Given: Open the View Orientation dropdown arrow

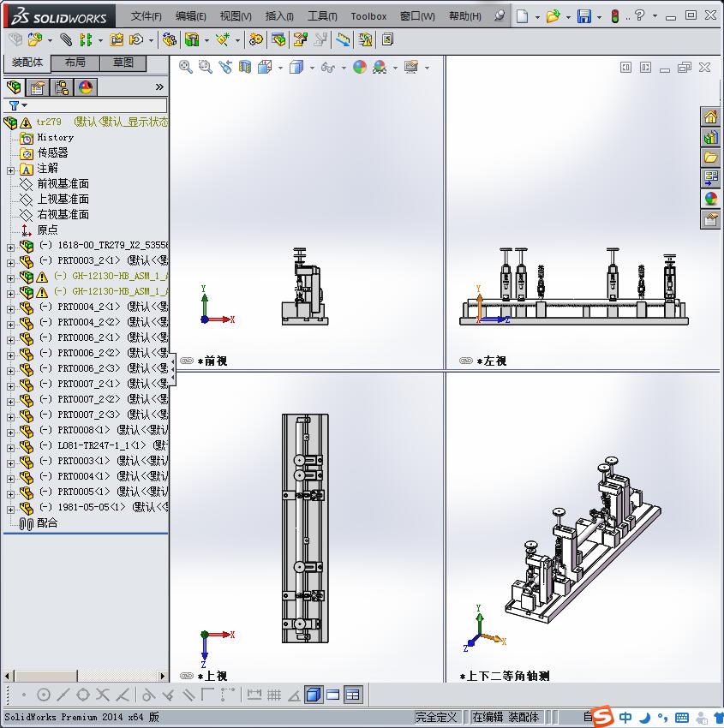Looking at the screenshot, I should pos(280,67).
